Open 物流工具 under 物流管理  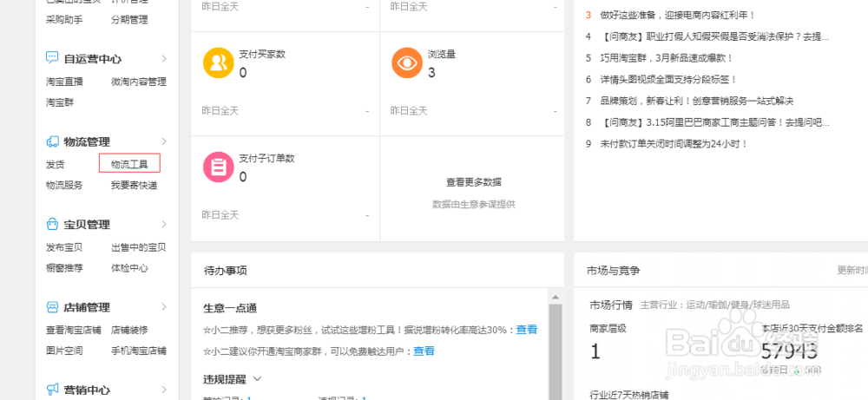coord(129,164)
